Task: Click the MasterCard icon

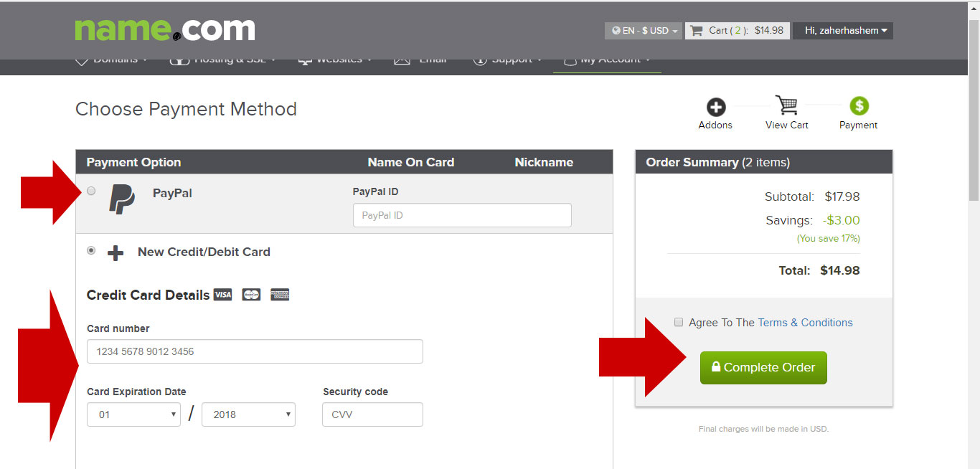Action: [251, 295]
